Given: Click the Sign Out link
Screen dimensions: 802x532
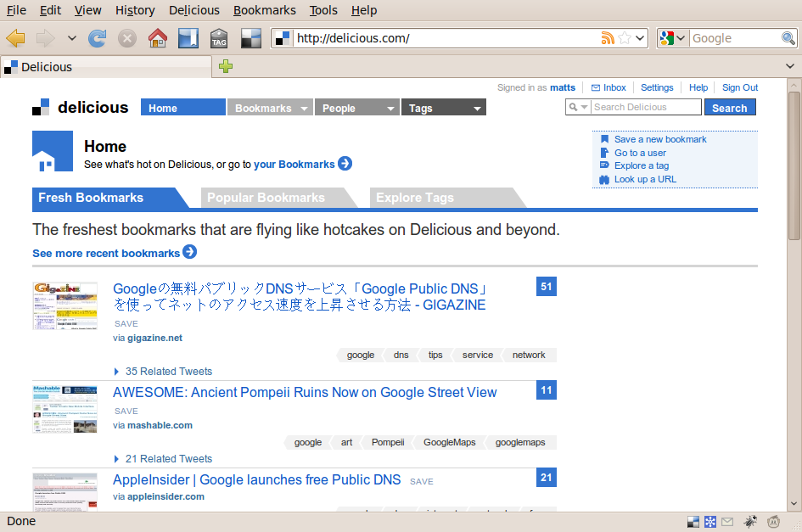Looking at the screenshot, I should tap(739, 87).
